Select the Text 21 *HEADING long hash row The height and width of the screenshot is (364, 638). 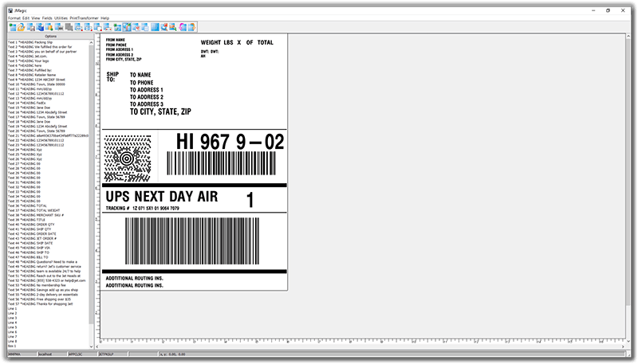[x=48, y=135]
